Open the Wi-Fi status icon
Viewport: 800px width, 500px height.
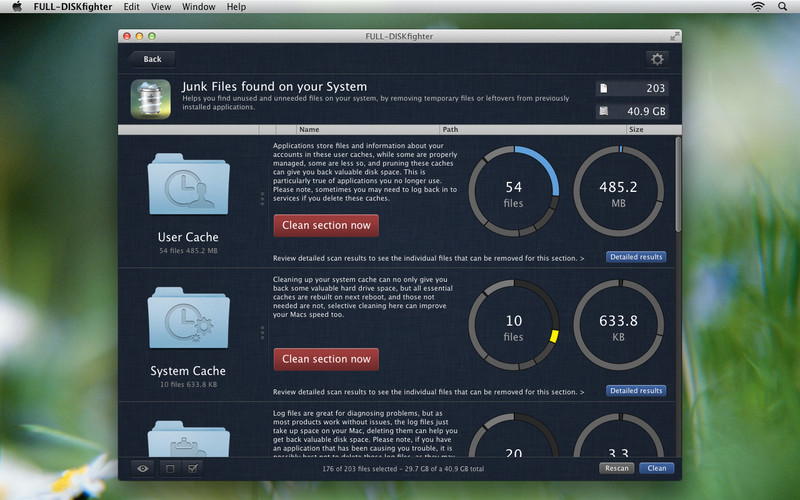click(x=758, y=7)
